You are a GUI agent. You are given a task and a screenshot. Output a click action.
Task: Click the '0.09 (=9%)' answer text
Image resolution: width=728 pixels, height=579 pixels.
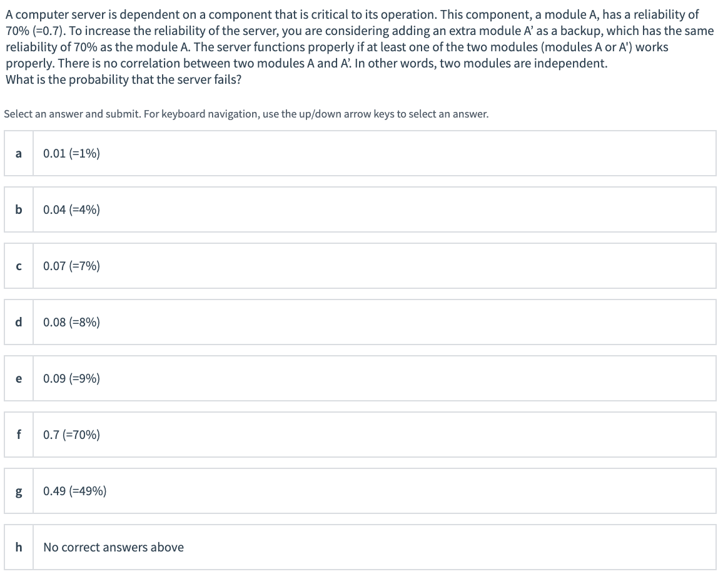[x=71, y=378]
